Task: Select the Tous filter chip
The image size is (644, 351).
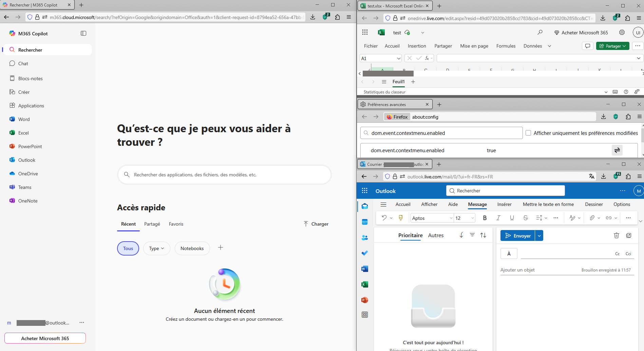Action: point(128,248)
